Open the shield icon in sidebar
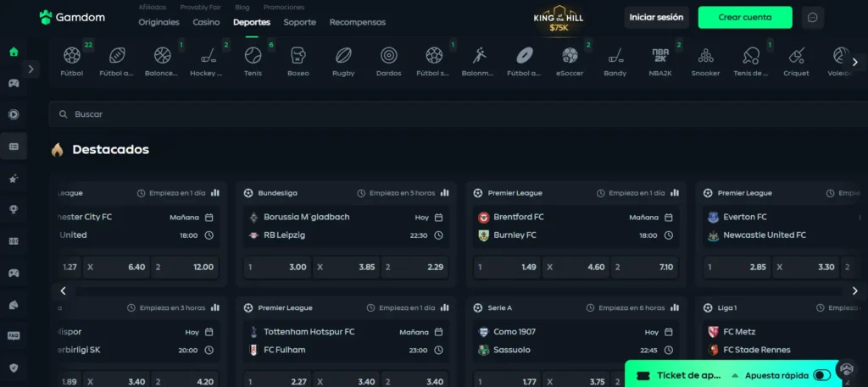The width and height of the screenshot is (868, 387). (x=14, y=367)
